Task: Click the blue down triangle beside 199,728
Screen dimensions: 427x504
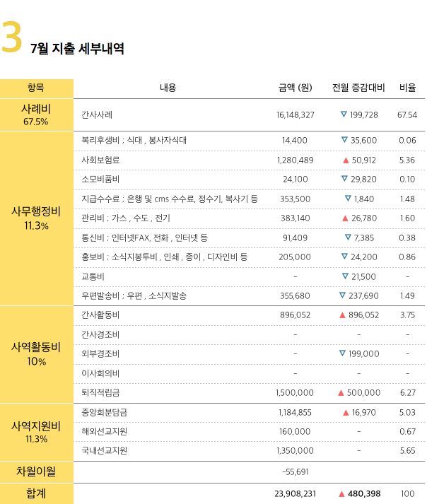Action: pyautogui.click(x=344, y=114)
